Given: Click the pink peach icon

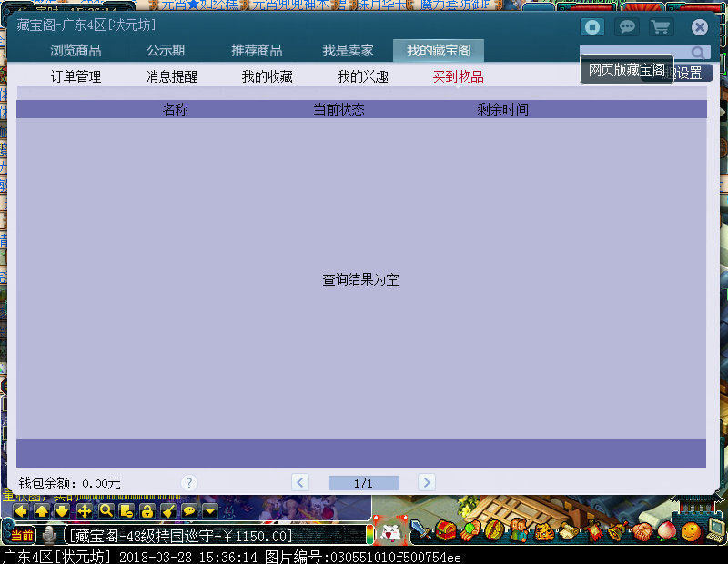Looking at the screenshot, I should pos(667,531).
